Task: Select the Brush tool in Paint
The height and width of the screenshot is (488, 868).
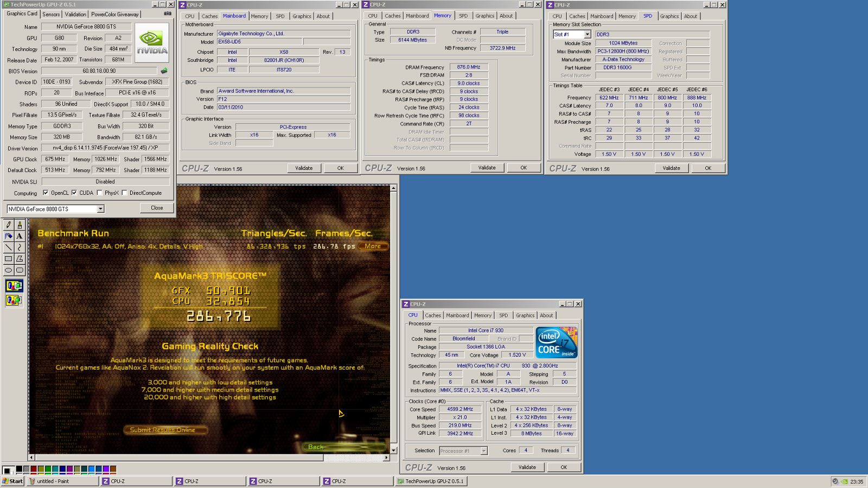Action: click(x=20, y=225)
